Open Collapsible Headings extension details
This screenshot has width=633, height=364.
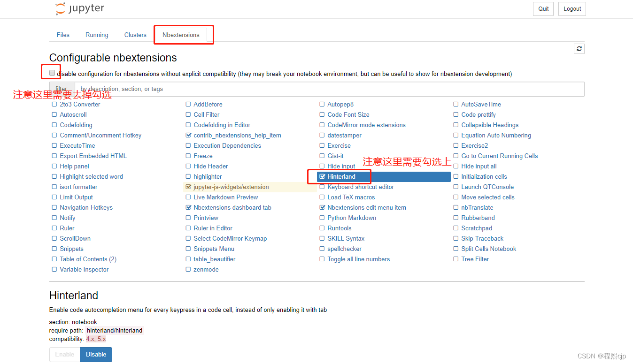pos(490,125)
